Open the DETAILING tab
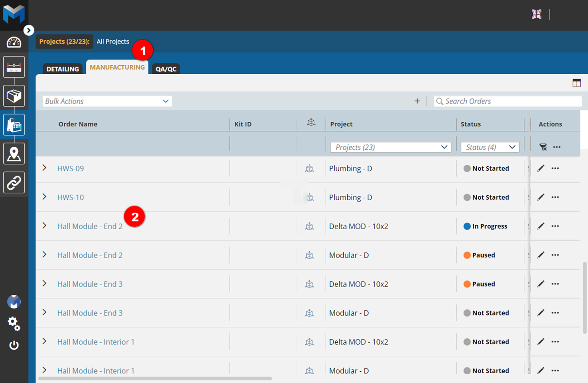This screenshot has width=588, height=383. click(x=62, y=69)
